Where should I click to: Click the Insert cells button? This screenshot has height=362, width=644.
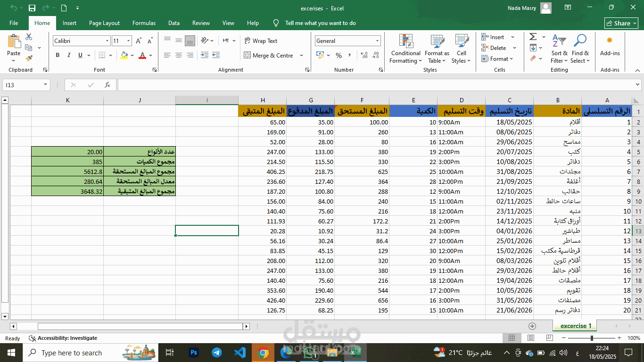pos(493,37)
